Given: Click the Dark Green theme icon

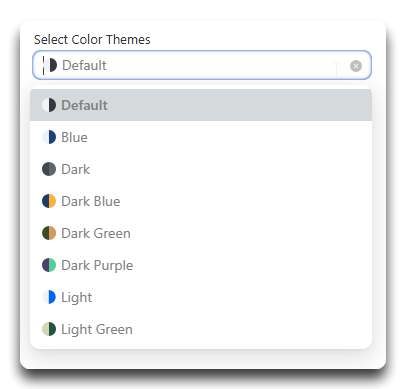Looking at the screenshot, I should click(49, 233).
